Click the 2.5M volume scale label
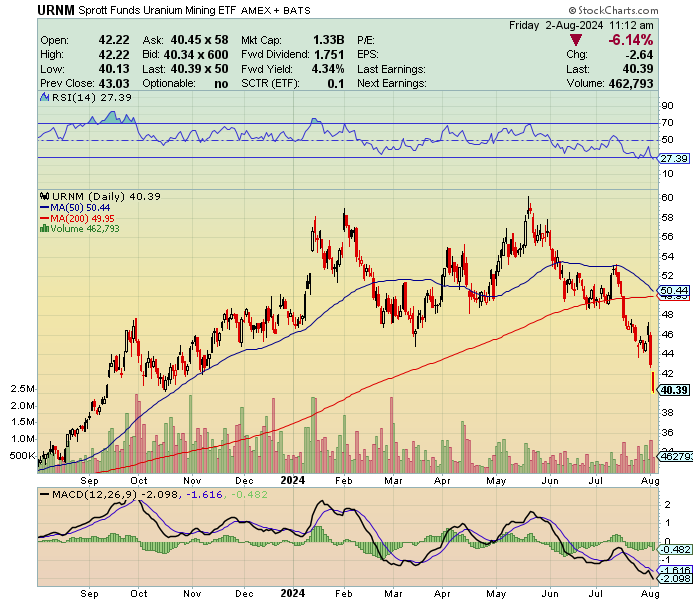This screenshot has width=698, height=600. click(x=22, y=389)
